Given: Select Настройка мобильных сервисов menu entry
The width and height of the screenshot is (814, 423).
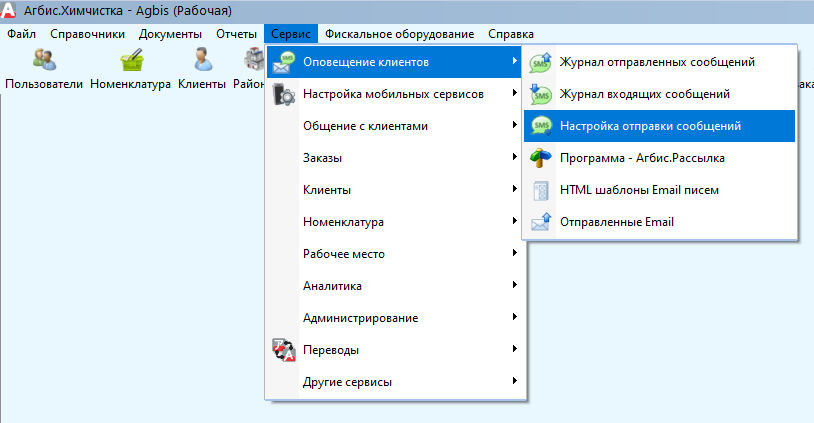Looking at the screenshot, I should pos(394,94).
